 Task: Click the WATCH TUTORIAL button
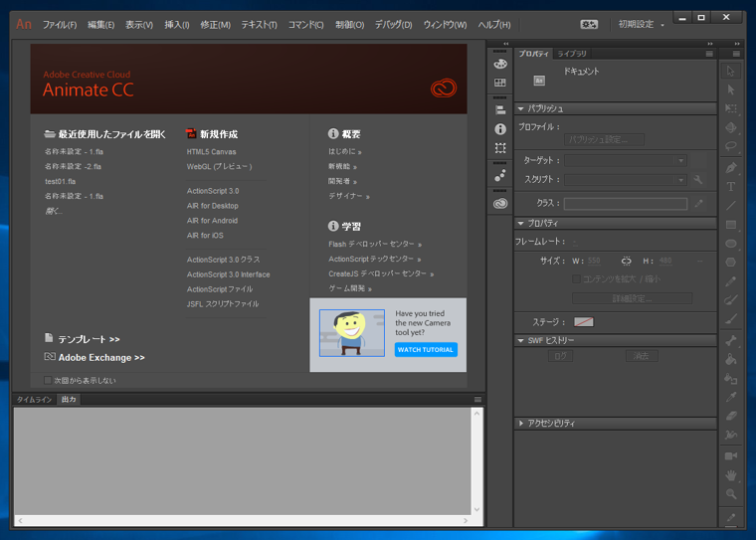(426, 349)
